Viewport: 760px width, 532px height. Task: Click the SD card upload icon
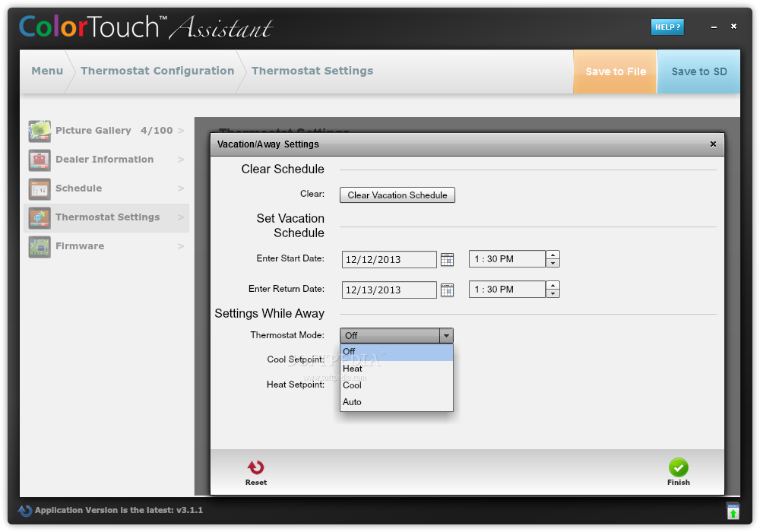733,511
